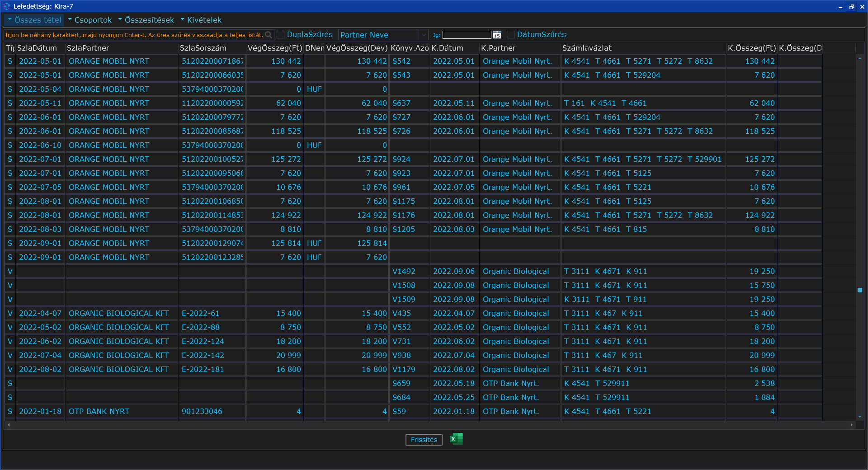868x470 pixels.
Task: Click the vertical scrollbar thumb
Action: [x=859, y=290]
